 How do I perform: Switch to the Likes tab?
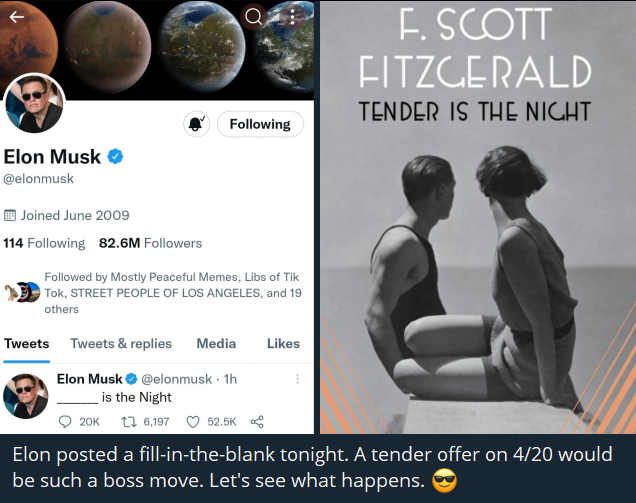pyautogui.click(x=283, y=343)
